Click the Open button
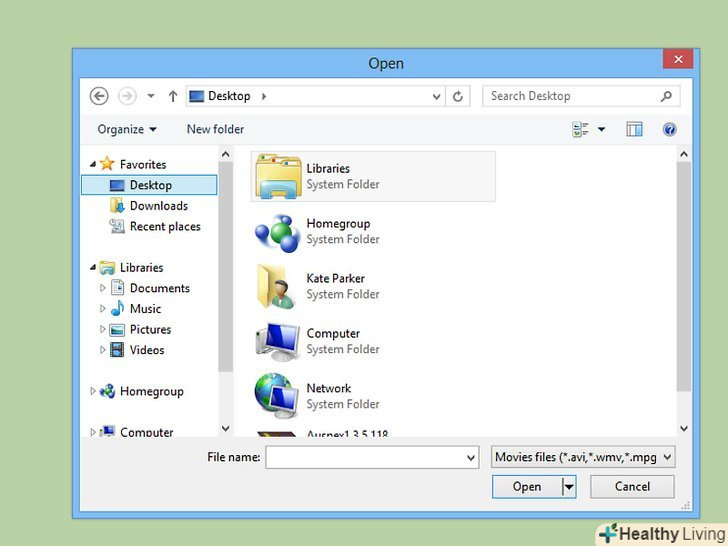728x546 pixels. point(527,487)
